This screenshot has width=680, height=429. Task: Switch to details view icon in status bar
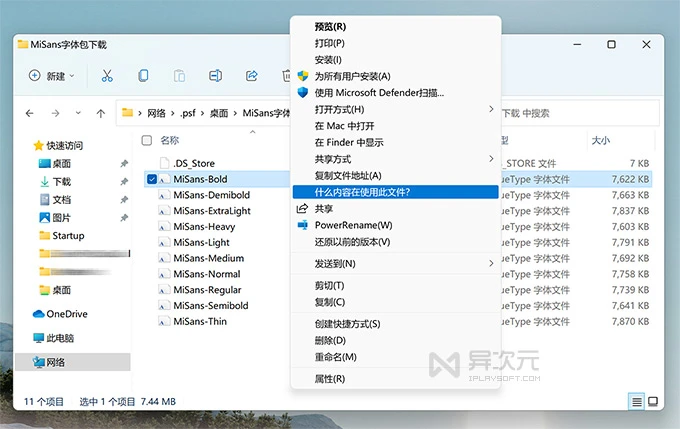pyautogui.click(x=637, y=402)
